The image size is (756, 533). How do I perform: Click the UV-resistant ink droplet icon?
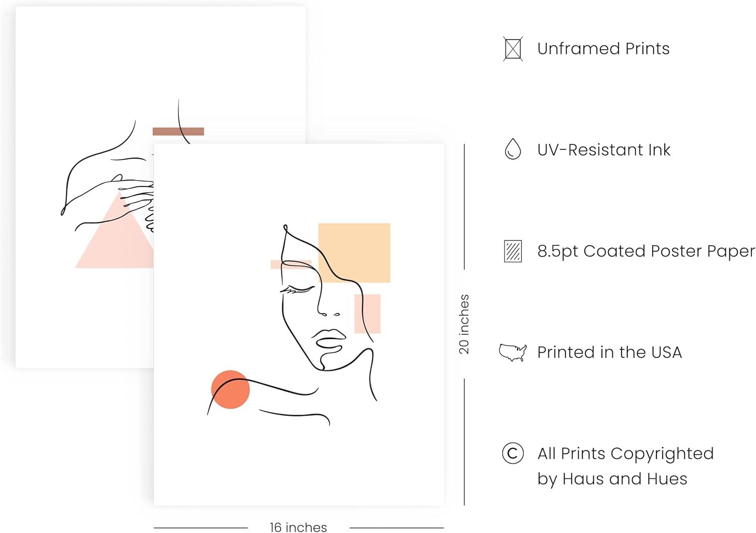pos(513,149)
